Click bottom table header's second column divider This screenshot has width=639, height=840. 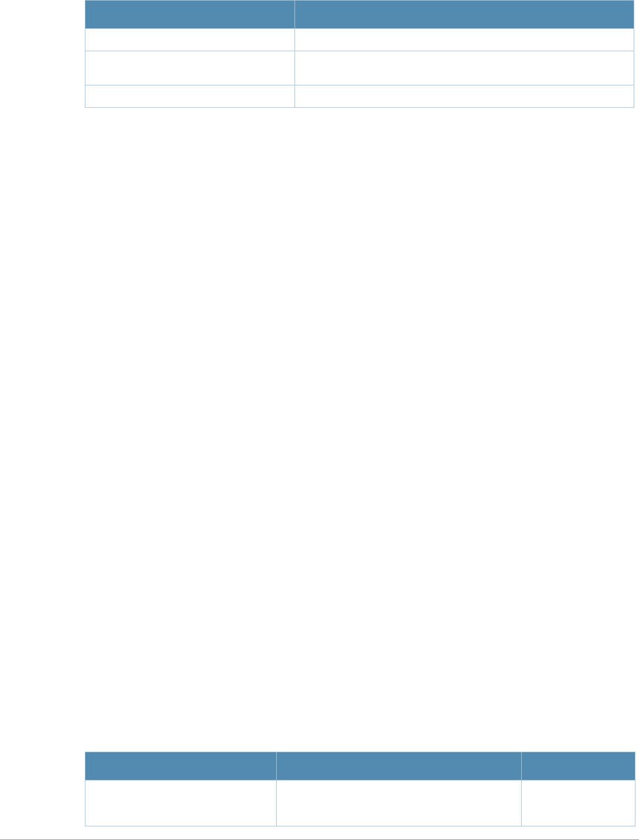click(521, 766)
